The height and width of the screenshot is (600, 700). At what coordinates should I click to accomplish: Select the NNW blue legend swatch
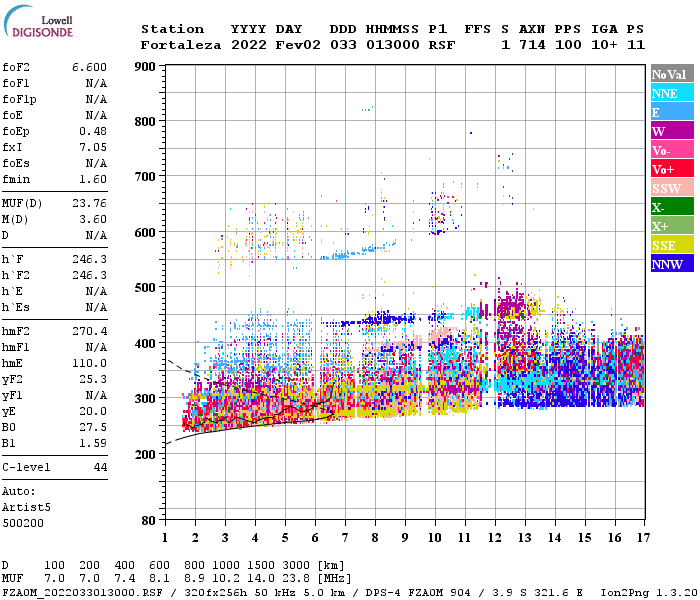point(672,264)
